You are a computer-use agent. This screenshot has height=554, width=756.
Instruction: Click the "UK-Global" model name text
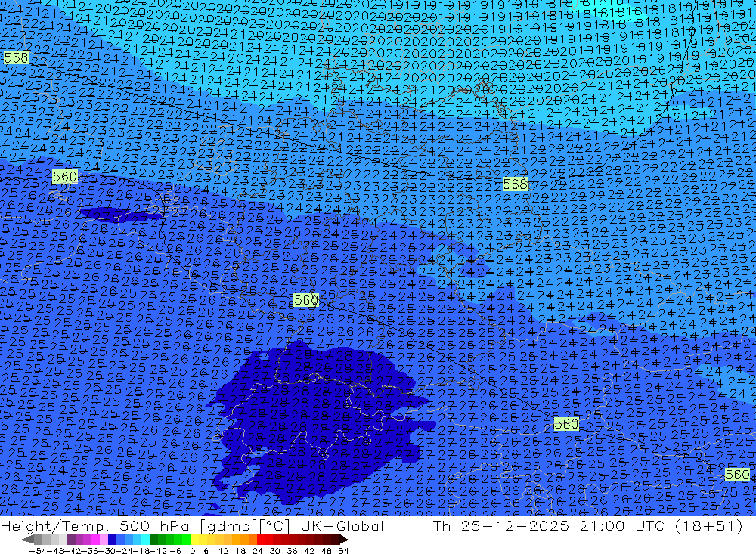[342, 525]
